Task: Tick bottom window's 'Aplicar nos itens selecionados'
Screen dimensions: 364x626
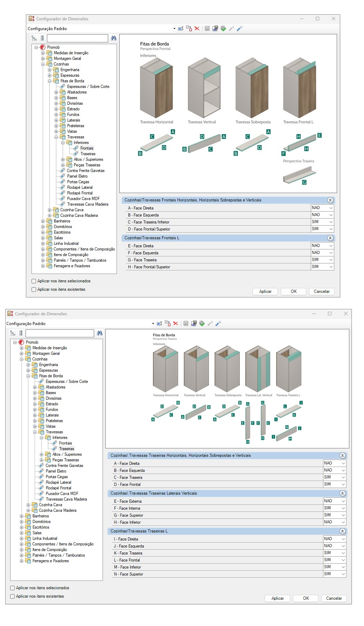Action: pos(13,588)
